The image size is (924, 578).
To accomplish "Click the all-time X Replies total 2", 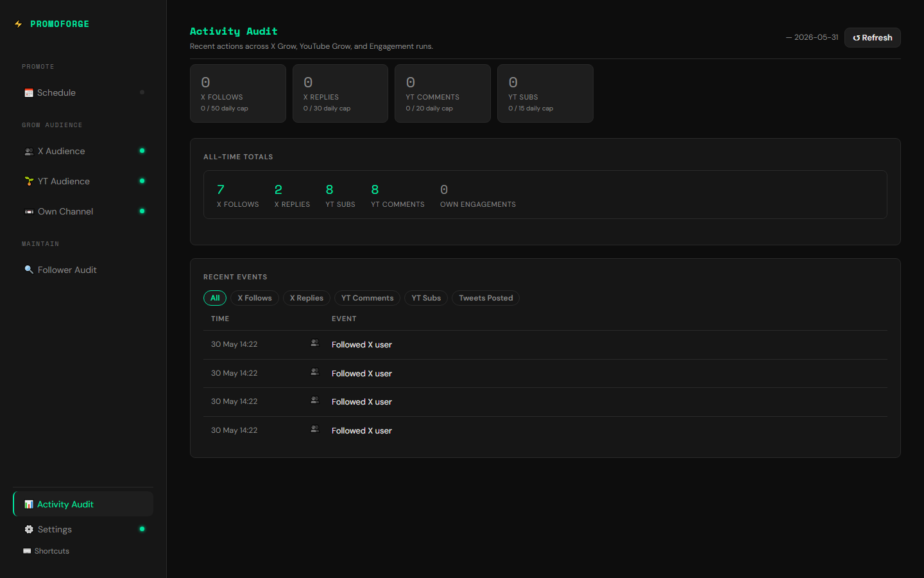I will [278, 189].
